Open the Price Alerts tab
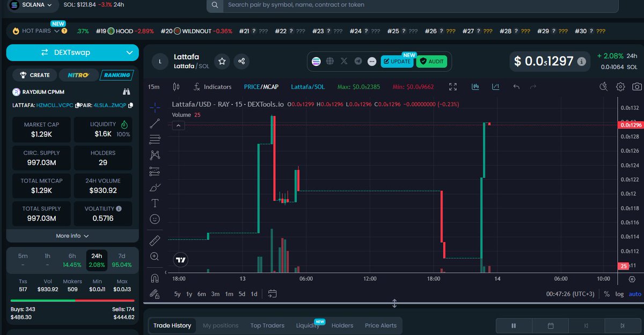 [380, 325]
